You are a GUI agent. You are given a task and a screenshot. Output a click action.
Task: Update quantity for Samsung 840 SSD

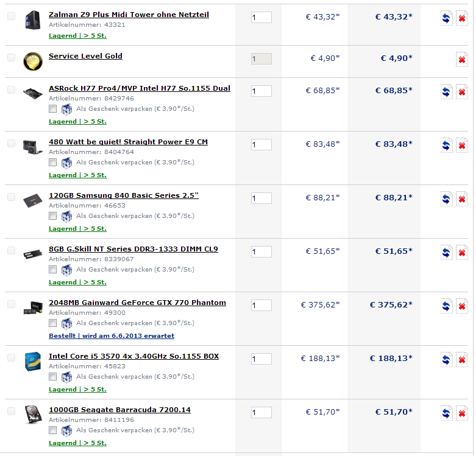click(446, 199)
